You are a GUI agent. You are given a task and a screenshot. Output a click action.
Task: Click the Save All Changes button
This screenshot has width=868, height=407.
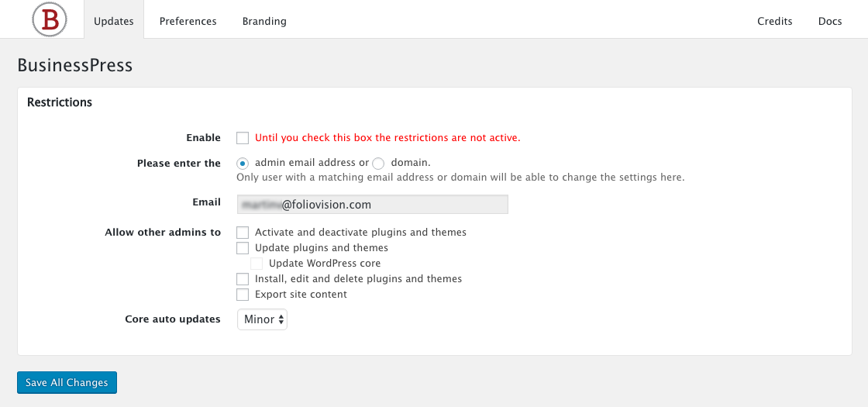tap(67, 383)
